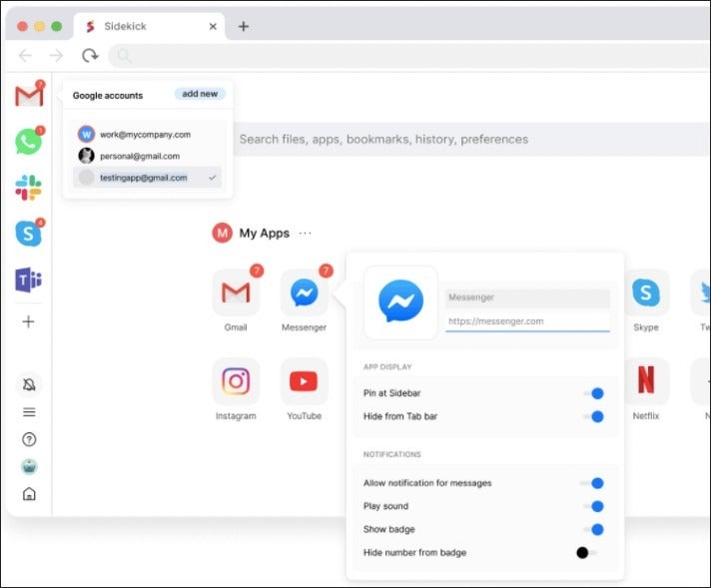Open WhatsApp in the sidebar
Screen dimensions: 711x588
coord(29,142)
